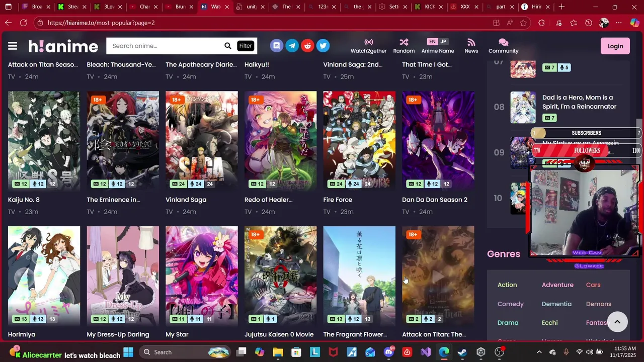Click the My Star poster
Viewport: 644px width, 362px height.
[201, 276]
